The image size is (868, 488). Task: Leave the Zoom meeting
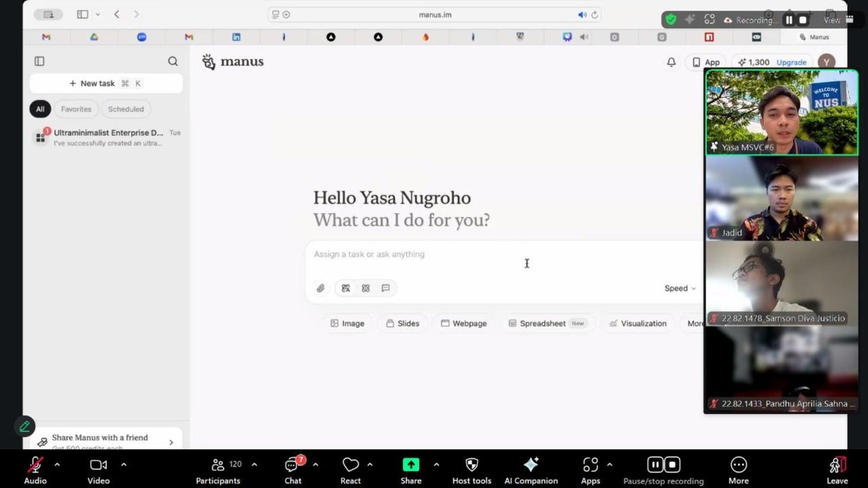[837, 471]
